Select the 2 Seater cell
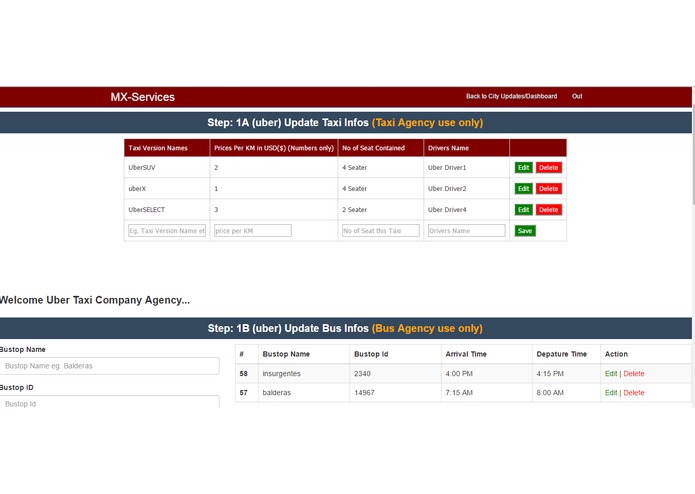695x494 pixels. click(x=381, y=210)
